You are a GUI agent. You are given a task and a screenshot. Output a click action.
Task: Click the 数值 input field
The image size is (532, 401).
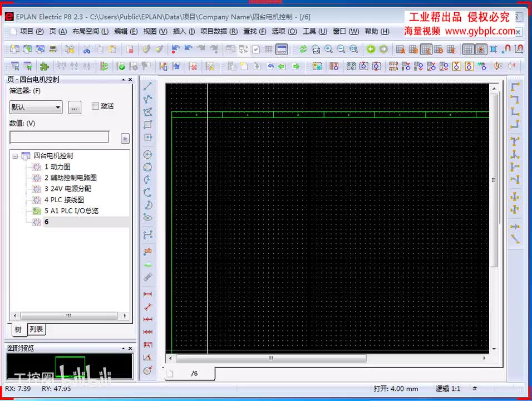pos(60,137)
